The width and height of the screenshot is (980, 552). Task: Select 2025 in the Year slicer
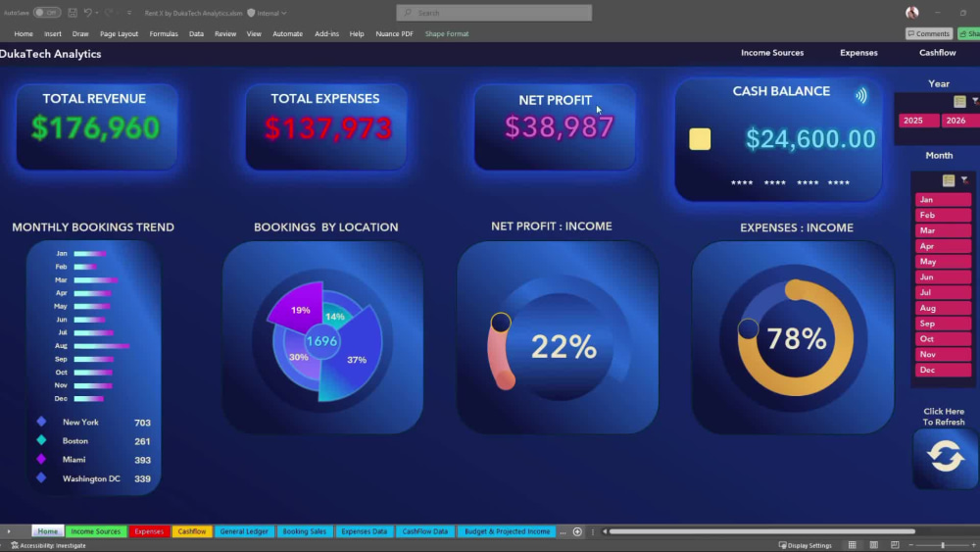(x=919, y=120)
